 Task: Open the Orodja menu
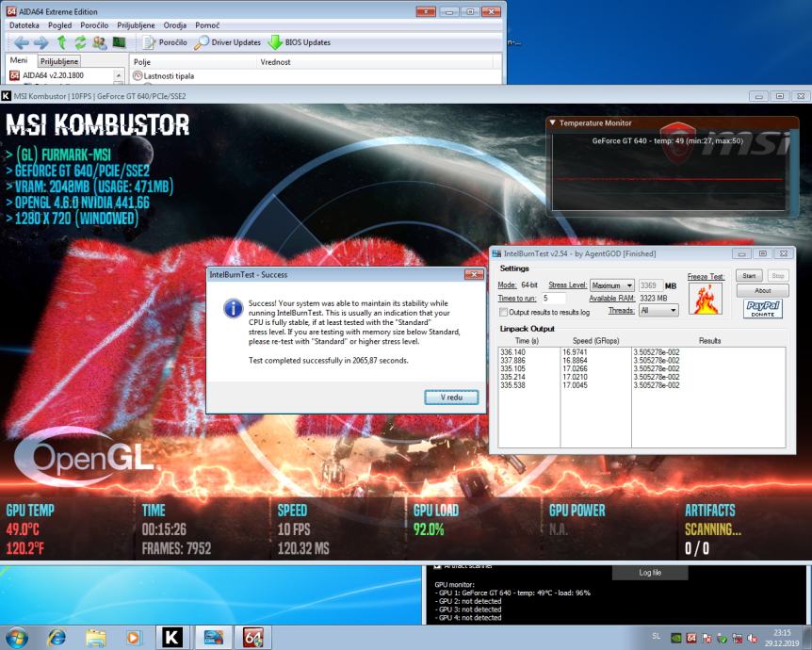pos(175,24)
